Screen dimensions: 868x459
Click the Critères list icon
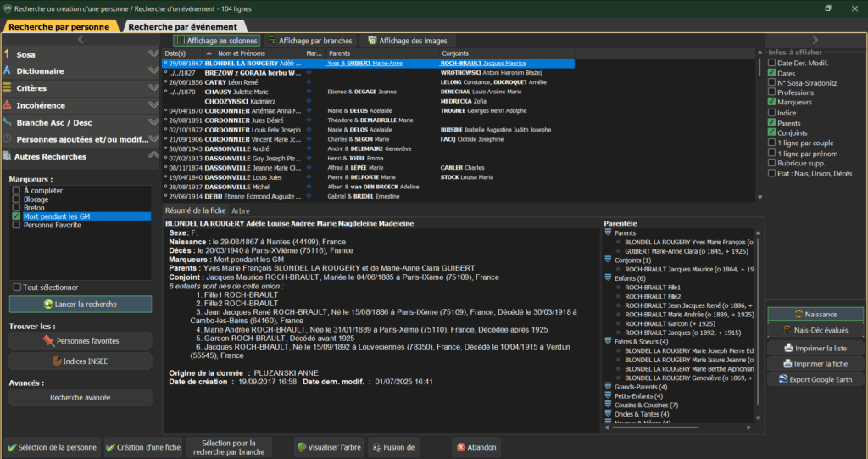click(x=7, y=87)
